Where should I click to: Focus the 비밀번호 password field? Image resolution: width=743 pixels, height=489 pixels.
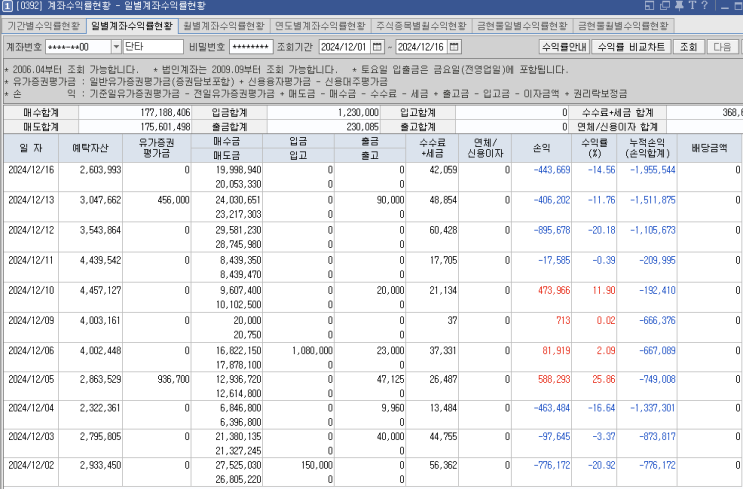tap(251, 47)
